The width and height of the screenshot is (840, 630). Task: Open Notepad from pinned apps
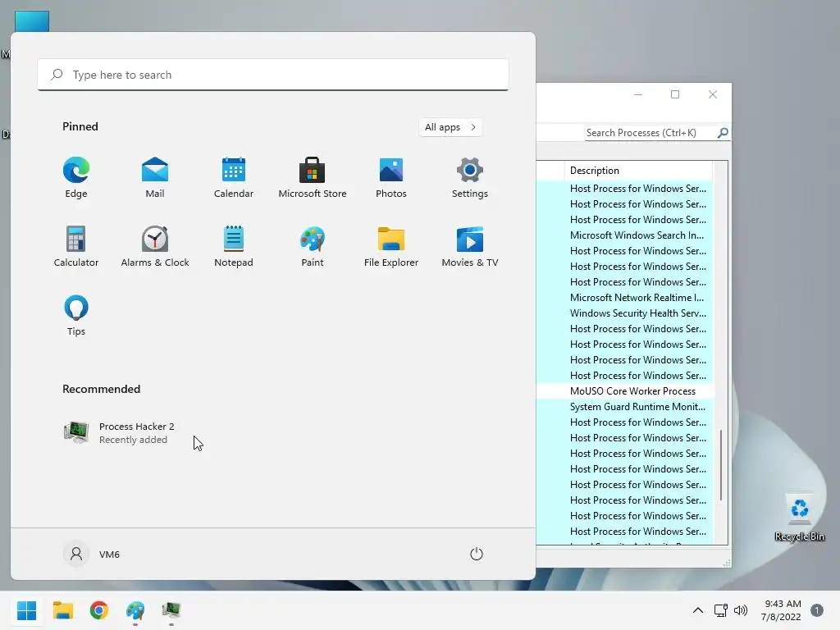234,246
